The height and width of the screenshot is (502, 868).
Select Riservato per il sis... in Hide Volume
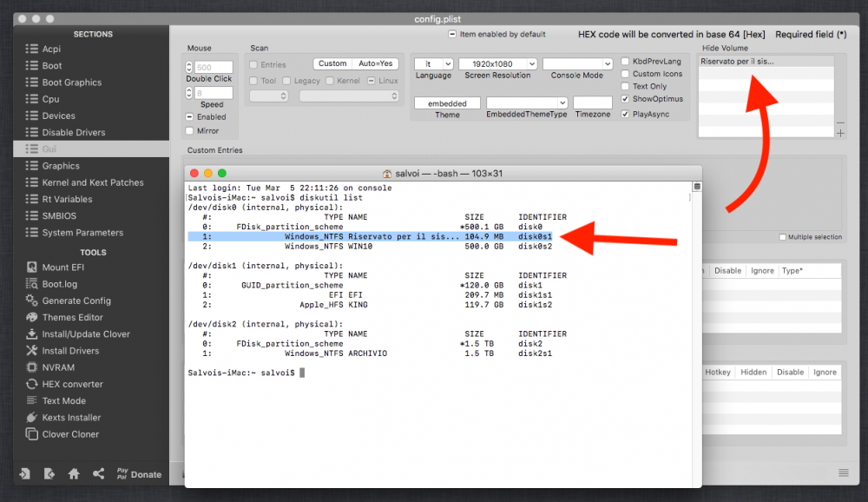pyautogui.click(x=766, y=62)
